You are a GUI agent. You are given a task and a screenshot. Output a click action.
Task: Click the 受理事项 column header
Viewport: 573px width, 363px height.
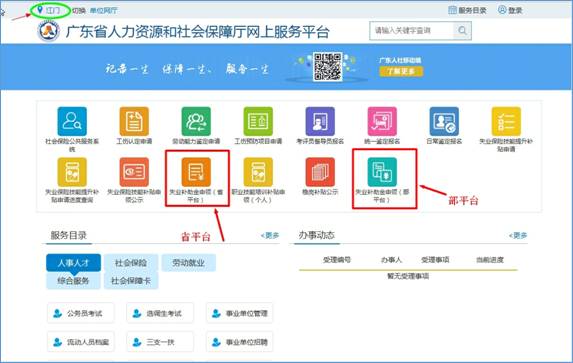point(435,260)
